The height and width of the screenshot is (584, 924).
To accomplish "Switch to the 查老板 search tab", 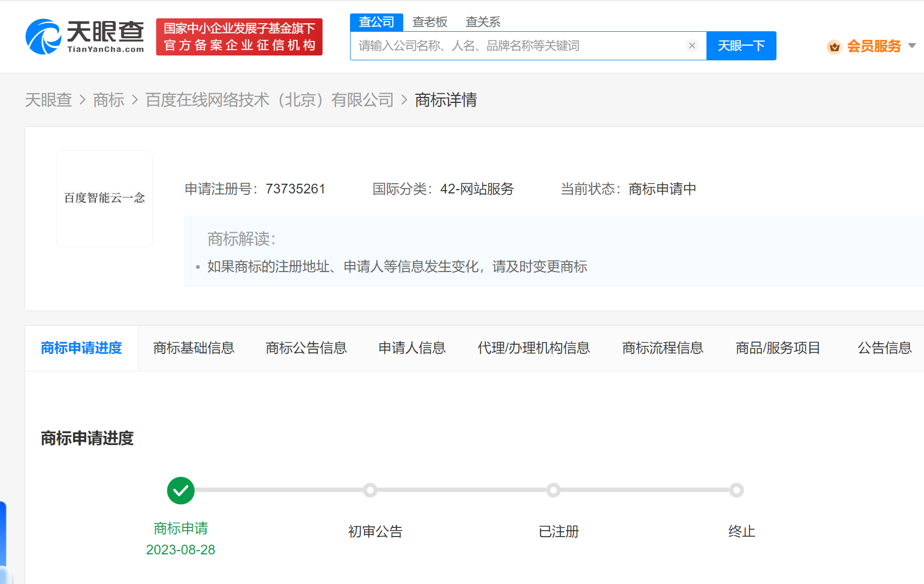I will tap(430, 22).
